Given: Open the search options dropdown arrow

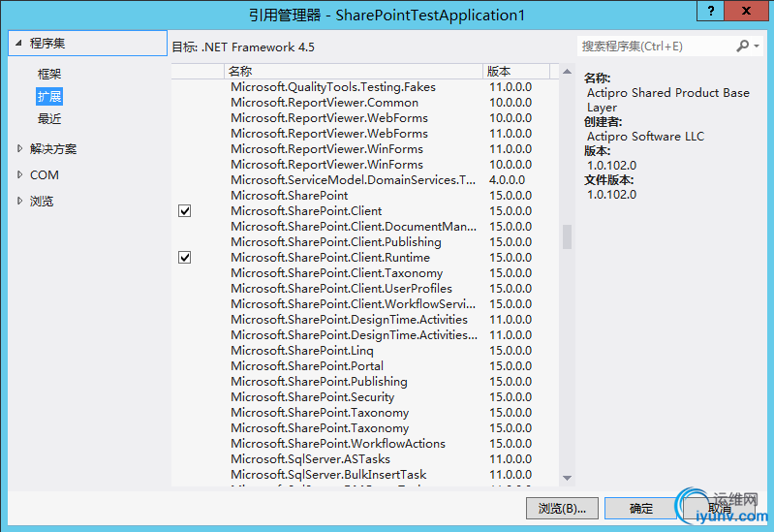Looking at the screenshot, I should pos(757,46).
